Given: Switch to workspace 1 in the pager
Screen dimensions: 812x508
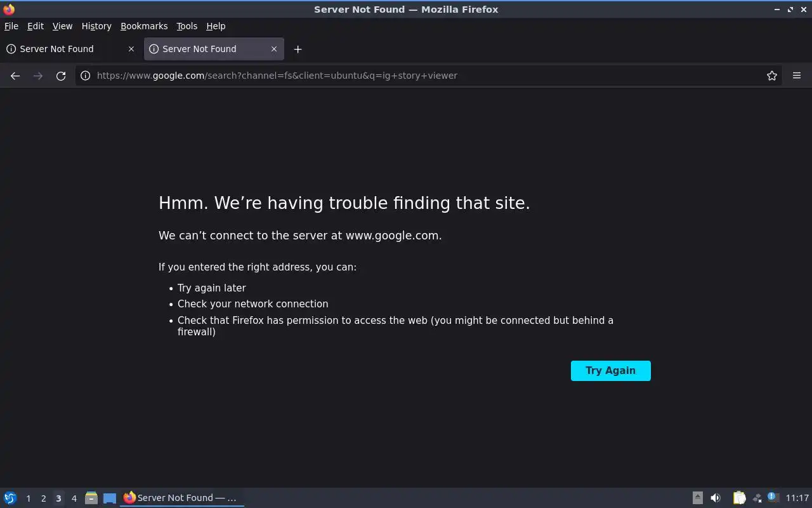Looking at the screenshot, I should (x=29, y=498).
